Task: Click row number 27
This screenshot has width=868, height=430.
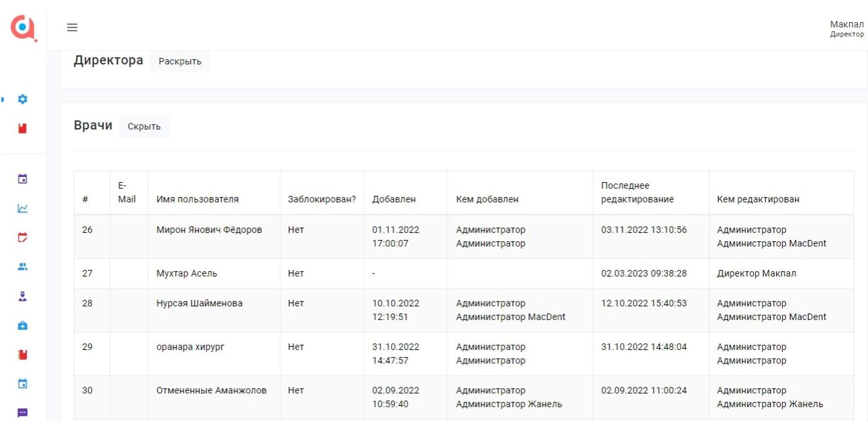Action: pos(87,273)
